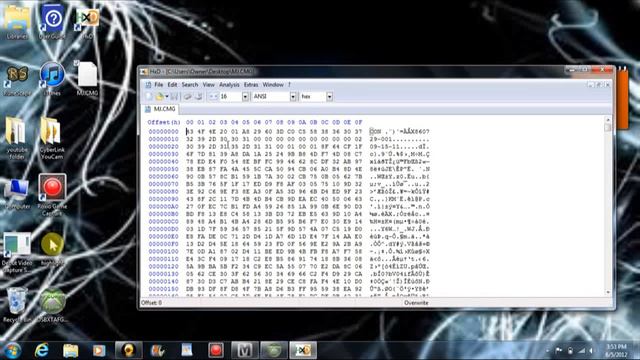The height and width of the screenshot is (360, 640).
Task: Click the Open RAM icon in toolbar
Action: pyautogui.click(x=188, y=96)
